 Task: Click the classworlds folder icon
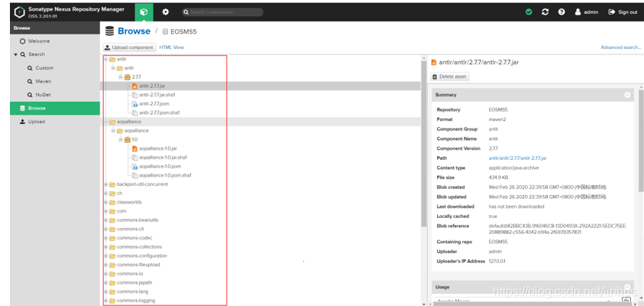pos(112,203)
